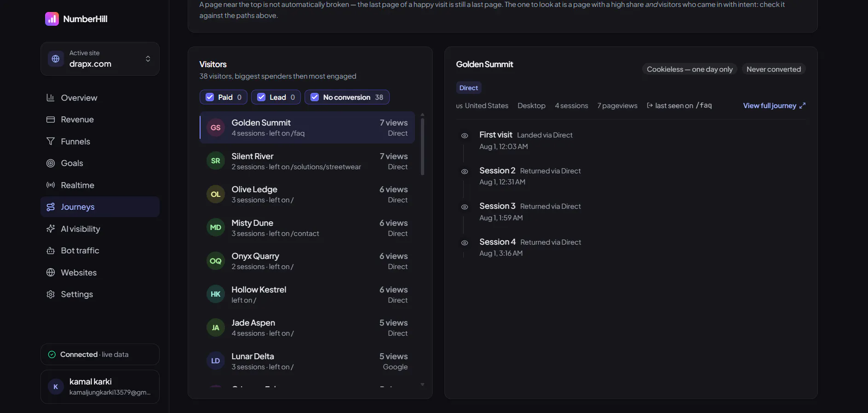Click the HK avatar badge
This screenshot has width=868, height=413.
click(x=216, y=294)
